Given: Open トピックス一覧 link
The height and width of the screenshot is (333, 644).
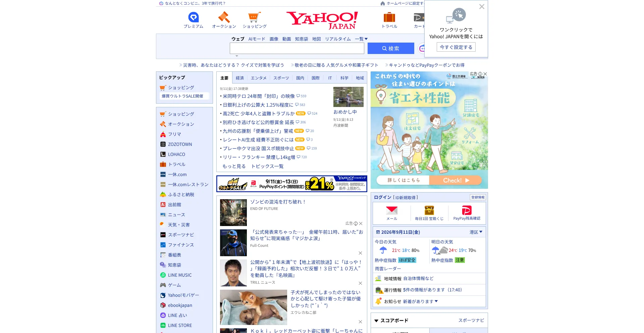Looking at the screenshot, I should click(x=267, y=166).
